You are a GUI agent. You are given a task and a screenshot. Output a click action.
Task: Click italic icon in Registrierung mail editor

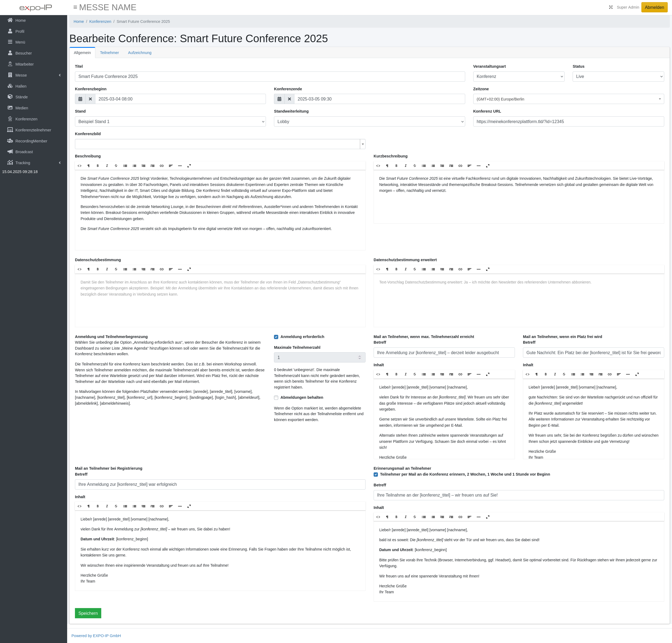click(x=107, y=506)
